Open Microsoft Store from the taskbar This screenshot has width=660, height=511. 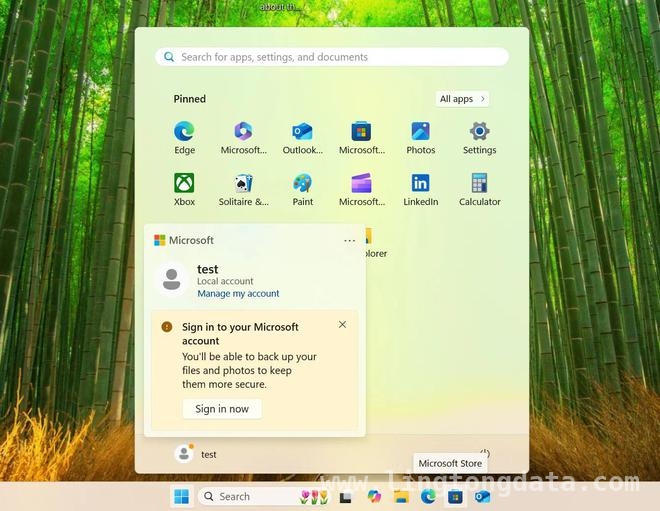pyautogui.click(x=455, y=497)
